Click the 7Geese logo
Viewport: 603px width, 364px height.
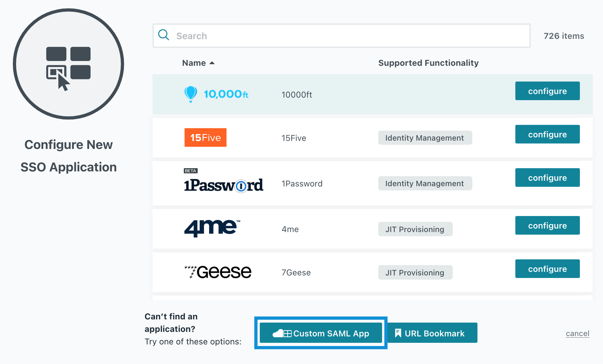pos(218,272)
